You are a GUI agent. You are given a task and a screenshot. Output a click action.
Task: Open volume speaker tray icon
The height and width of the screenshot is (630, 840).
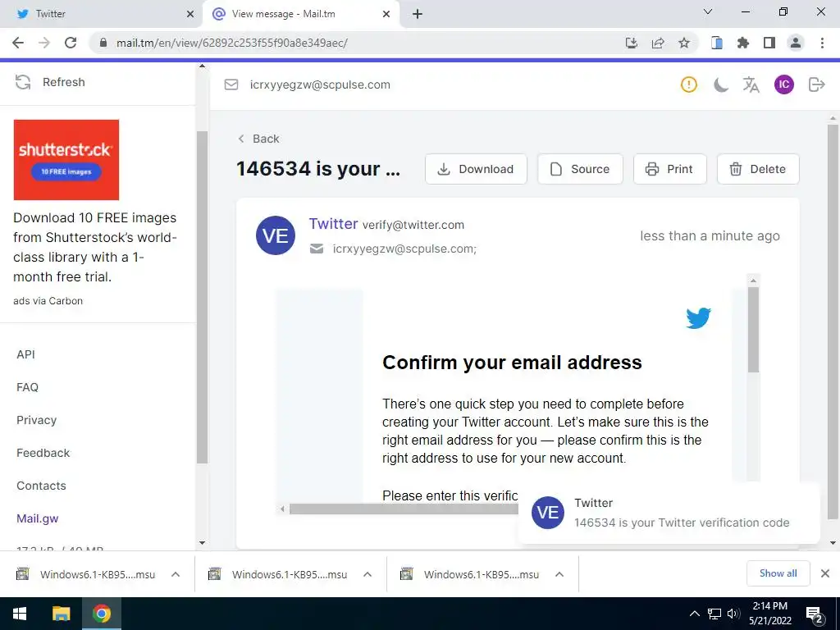(733, 614)
